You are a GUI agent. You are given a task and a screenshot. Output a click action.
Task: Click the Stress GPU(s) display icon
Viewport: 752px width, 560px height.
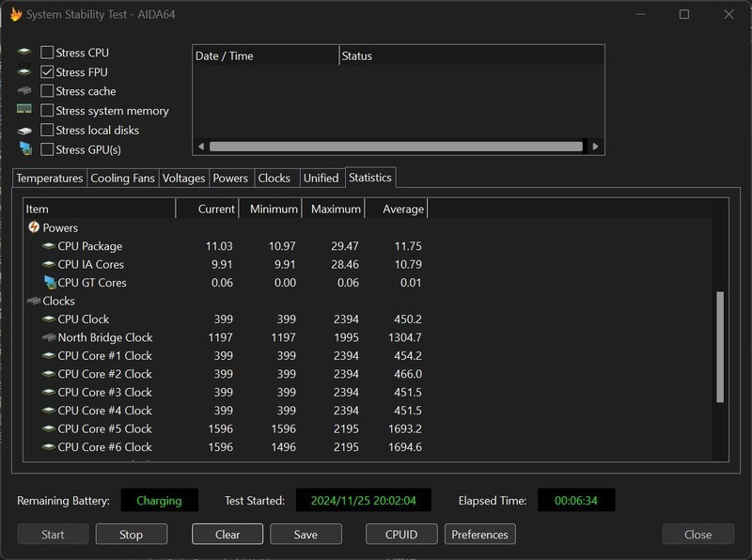(x=24, y=149)
